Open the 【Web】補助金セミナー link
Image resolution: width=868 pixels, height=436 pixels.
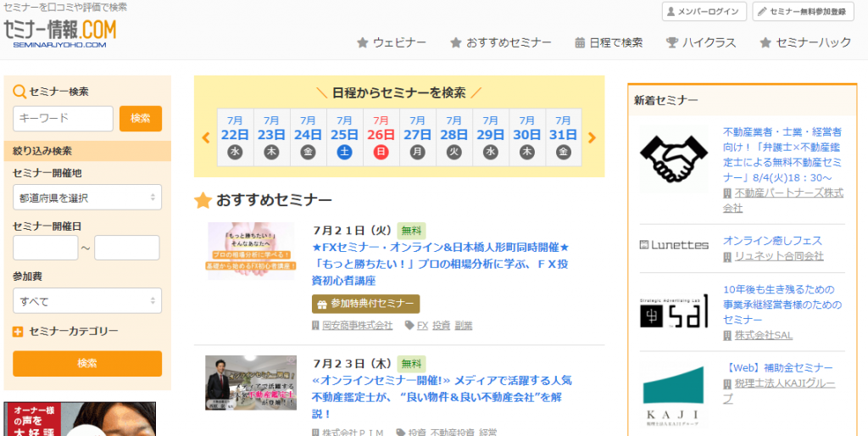[x=778, y=368]
